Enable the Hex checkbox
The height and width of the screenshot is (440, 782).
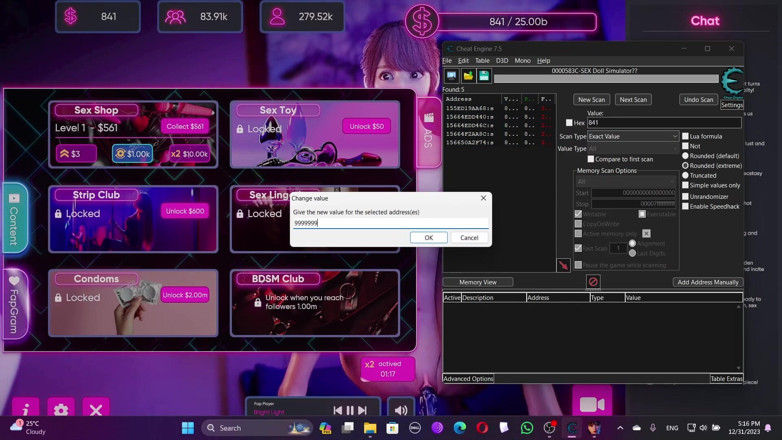(x=569, y=123)
